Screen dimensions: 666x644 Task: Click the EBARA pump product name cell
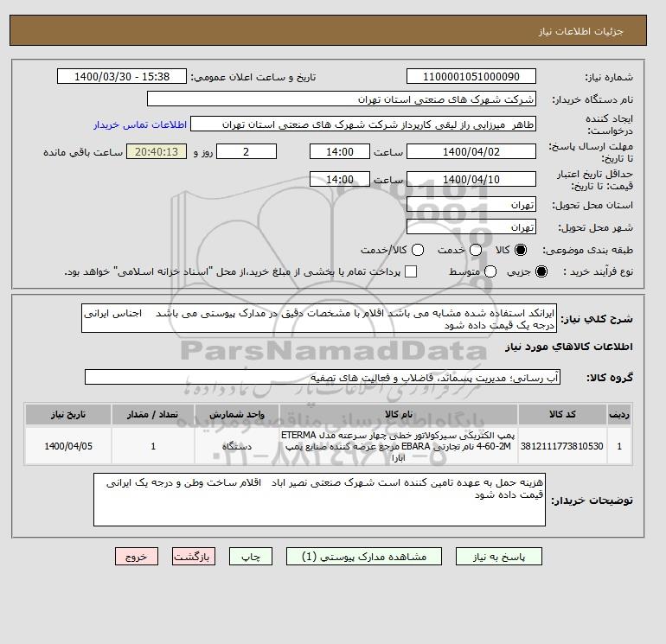(x=399, y=446)
